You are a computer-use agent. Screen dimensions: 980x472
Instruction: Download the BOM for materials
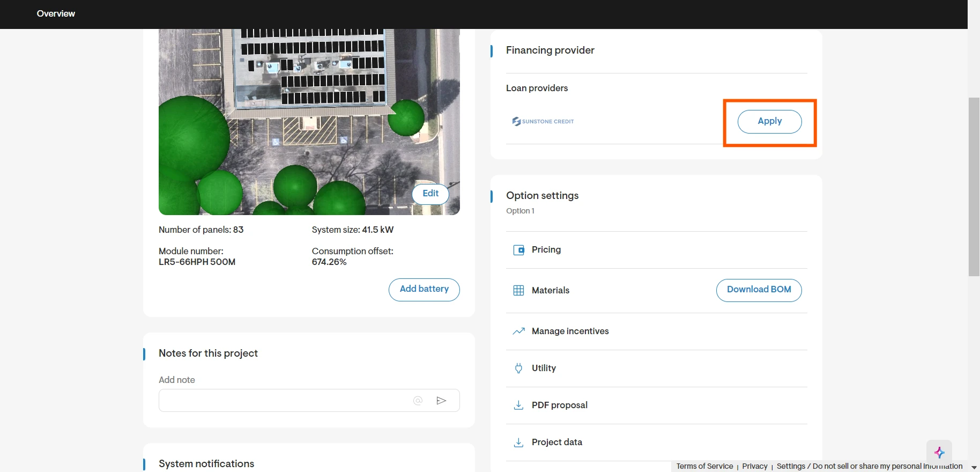point(759,290)
